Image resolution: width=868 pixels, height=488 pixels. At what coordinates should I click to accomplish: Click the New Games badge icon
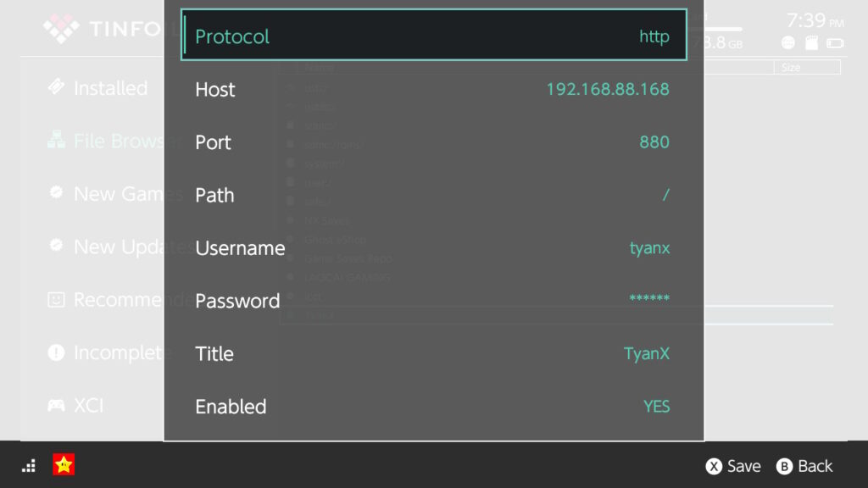point(57,193)
